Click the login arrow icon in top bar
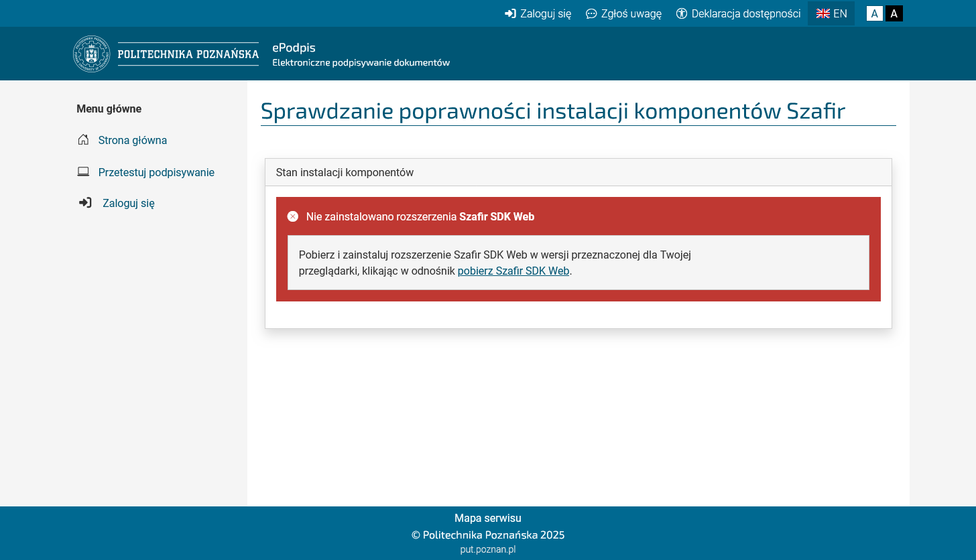Screen dimensions: 976x560 [x=510, y=14]
